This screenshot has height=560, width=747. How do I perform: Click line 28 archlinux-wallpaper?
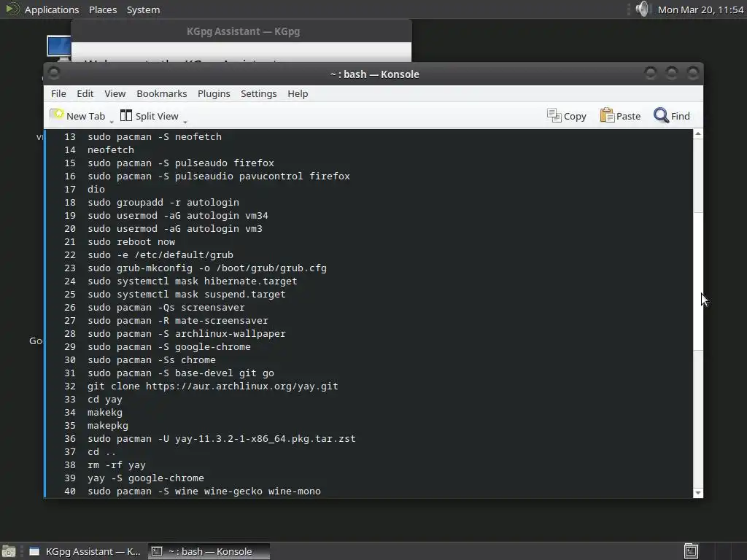point(187,334)
